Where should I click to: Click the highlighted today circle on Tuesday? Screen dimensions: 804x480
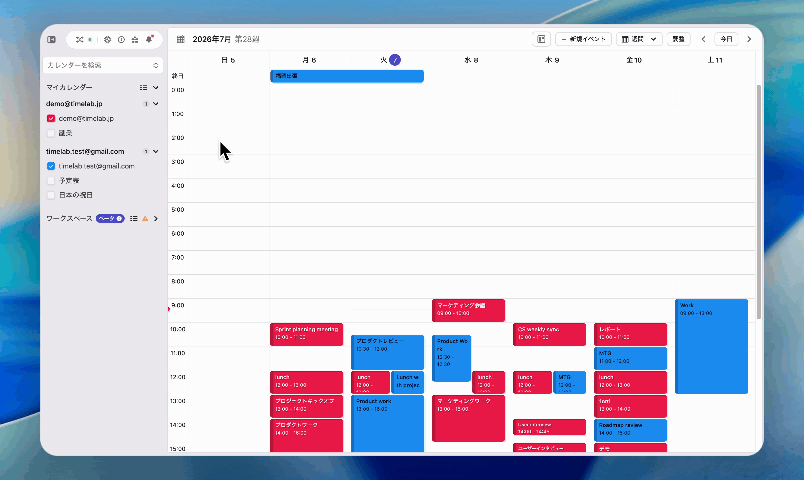pos(395,60)
